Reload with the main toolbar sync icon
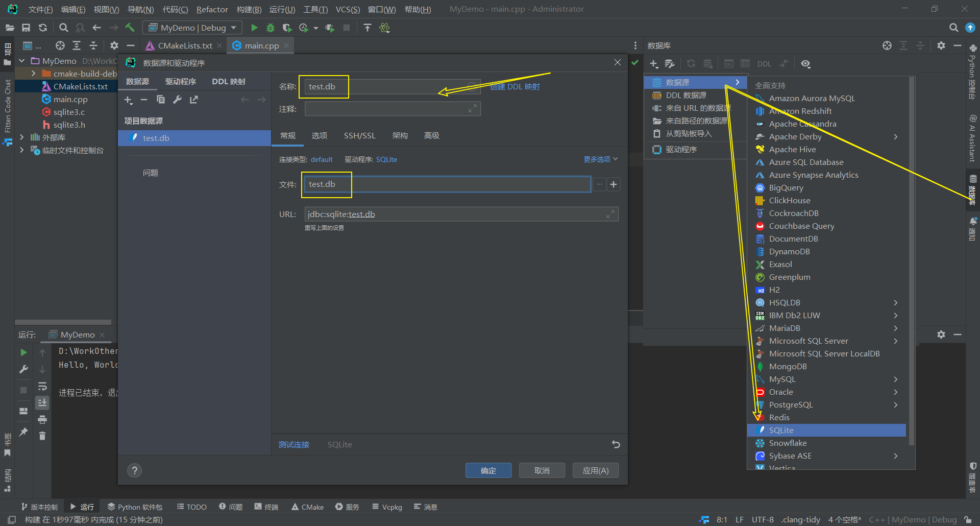This screenshot has width=980, height=526. (x=43, y=28)
